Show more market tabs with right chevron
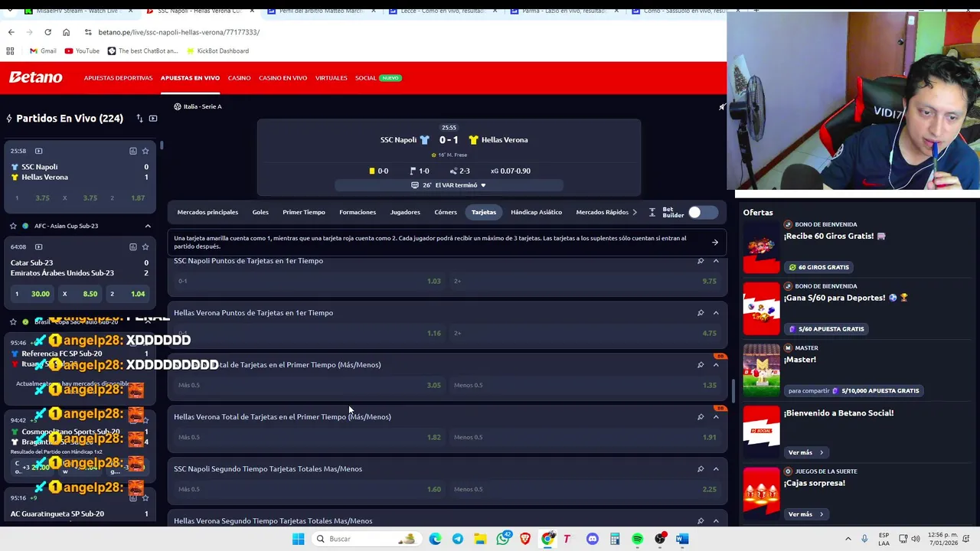This screenshot has height=551, width=980. [x=634, y=212]
